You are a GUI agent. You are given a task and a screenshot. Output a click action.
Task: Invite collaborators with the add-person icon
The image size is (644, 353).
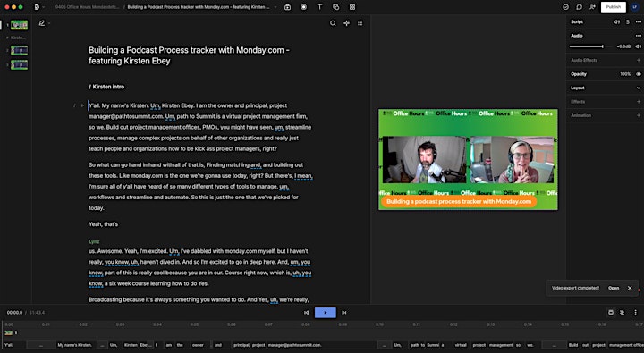pos(592,7)
